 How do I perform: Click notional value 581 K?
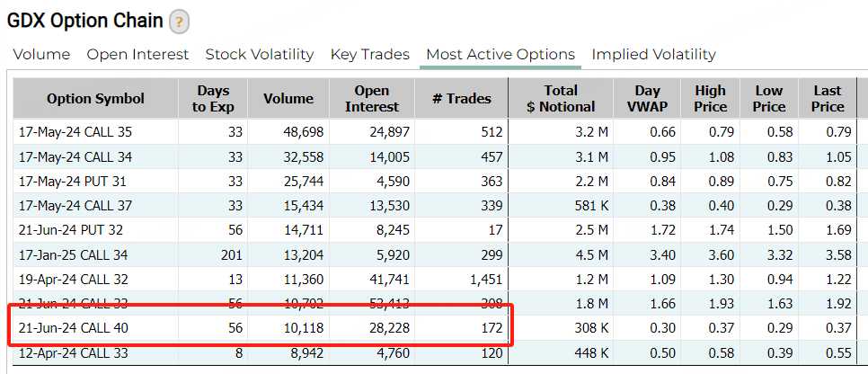click(589, 206)
